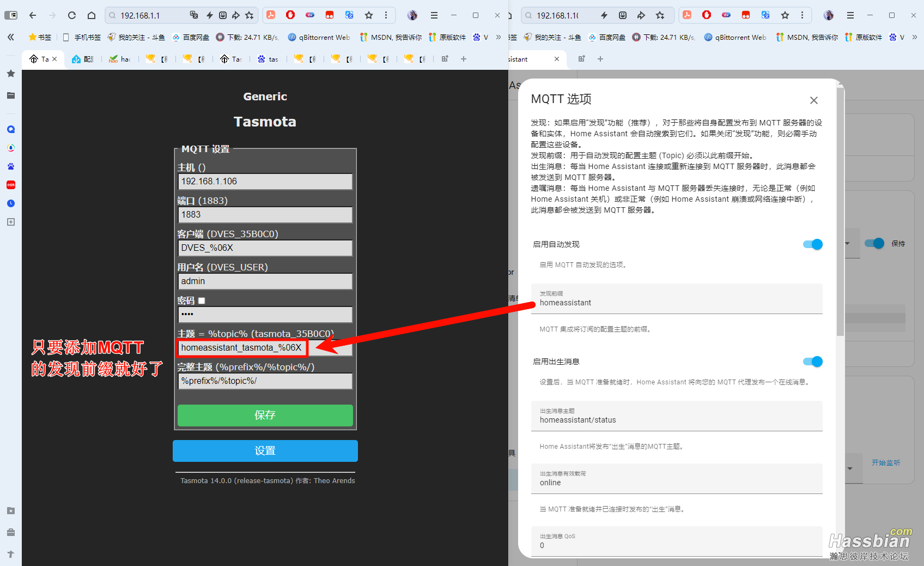
Task: Close the Home Assistant tab in right browser
Action: click(x=557, y=59)
